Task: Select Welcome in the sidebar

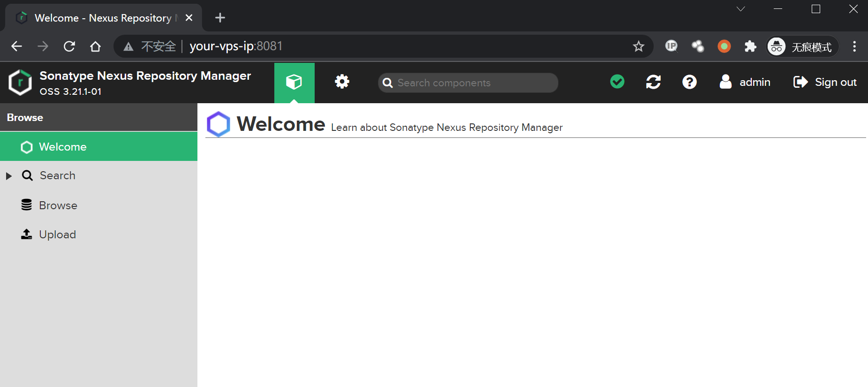Action: click(x=63, y=147)
